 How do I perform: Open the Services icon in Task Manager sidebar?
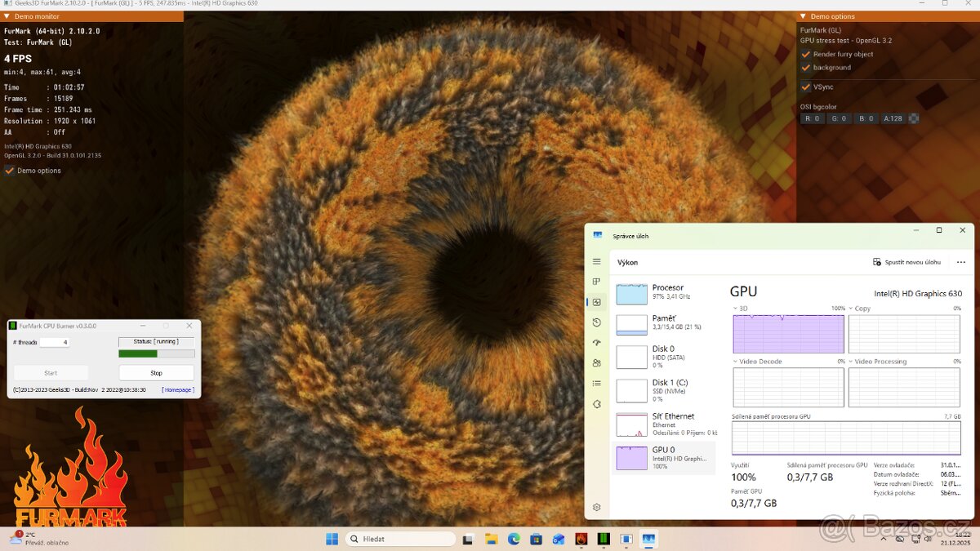597,403
